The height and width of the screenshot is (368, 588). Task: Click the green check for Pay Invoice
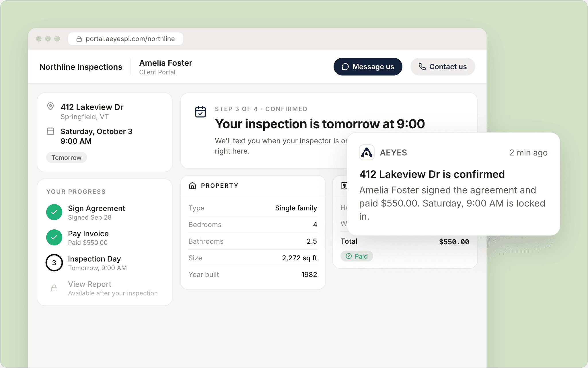coord(54,237)
